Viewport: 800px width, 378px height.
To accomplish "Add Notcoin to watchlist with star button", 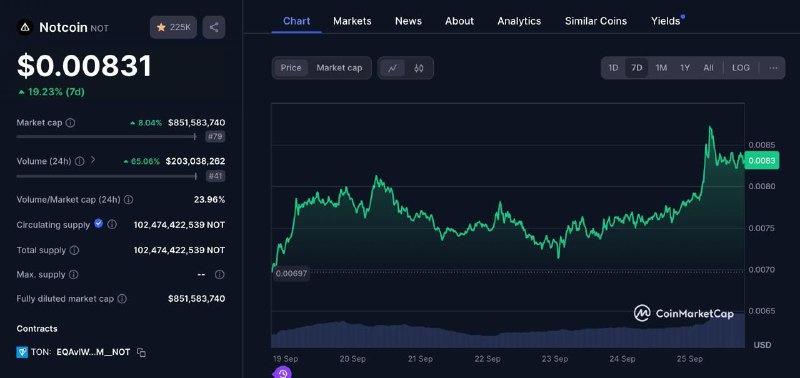I will pyautogui.click(x=173, y=28).
